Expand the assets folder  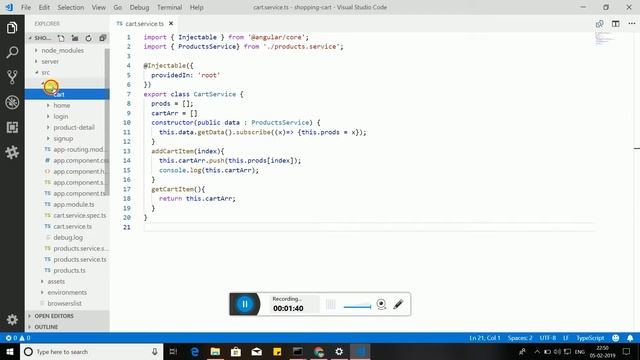[56, 281]
